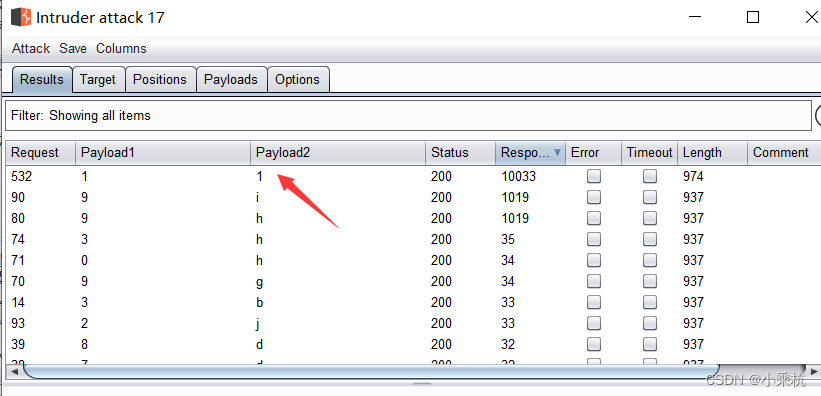Click the scroll left arrow
The width and height of the screenshot is (821, 396).
(14, 371)
